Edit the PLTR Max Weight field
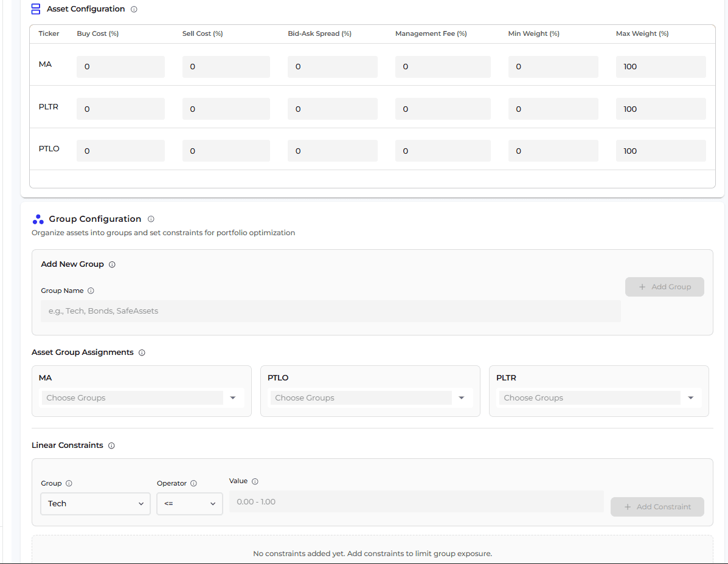This screenshot has height=564, width=728. click(660, 109)
